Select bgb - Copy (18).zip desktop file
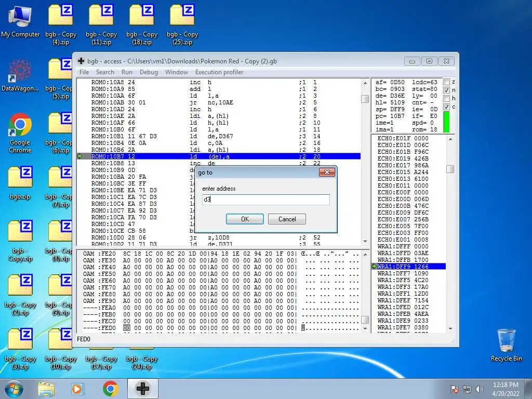532x399 pixels. pyautogui.click(x=142, y=25)
